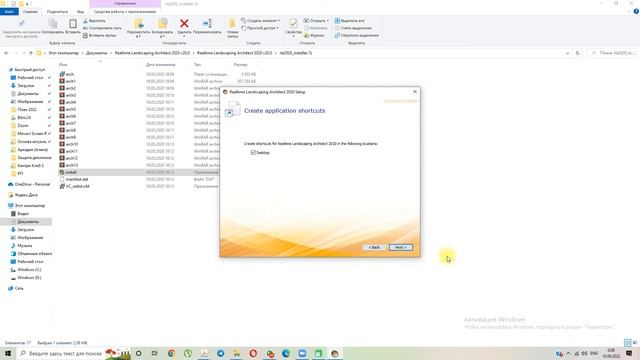Click the Explorer search field
This screenshot has height=360, width=640.
(611, 53)
